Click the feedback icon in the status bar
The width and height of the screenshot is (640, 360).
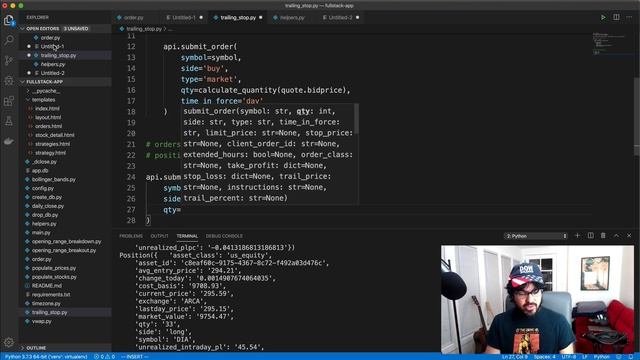619,357
